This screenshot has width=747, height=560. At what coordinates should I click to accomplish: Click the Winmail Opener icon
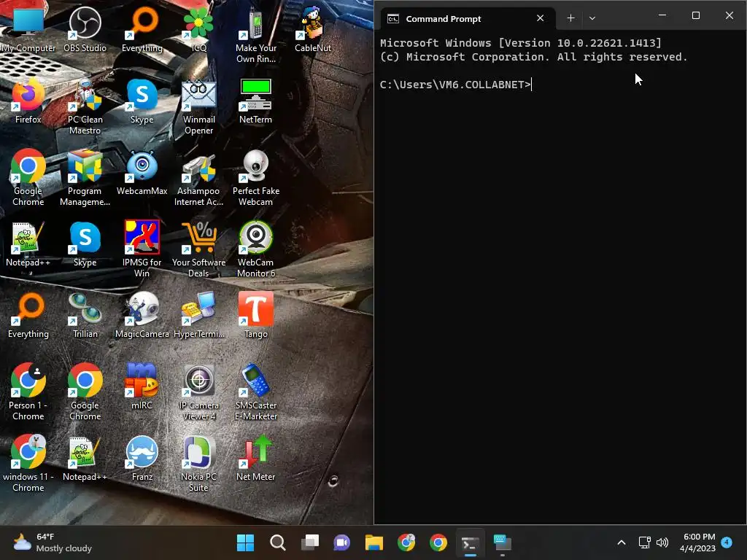click(198, 107)
